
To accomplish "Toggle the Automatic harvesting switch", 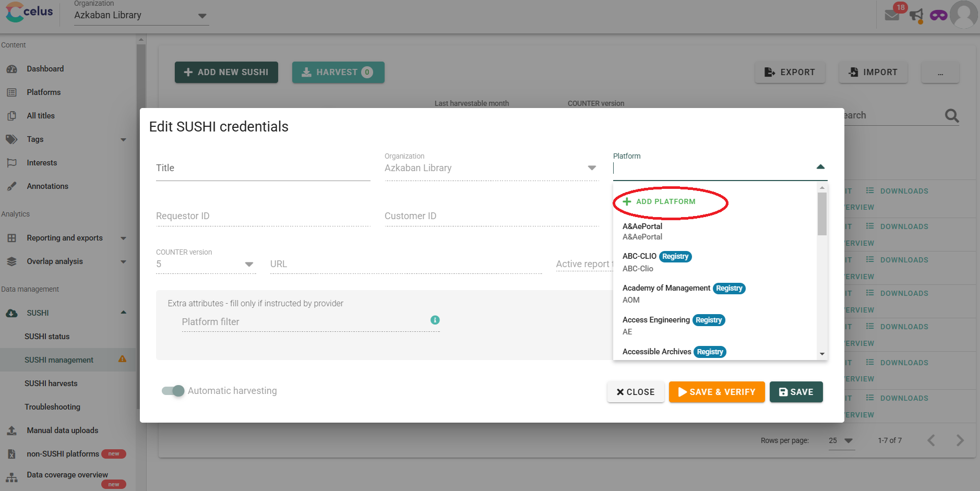I will (173, 391).
